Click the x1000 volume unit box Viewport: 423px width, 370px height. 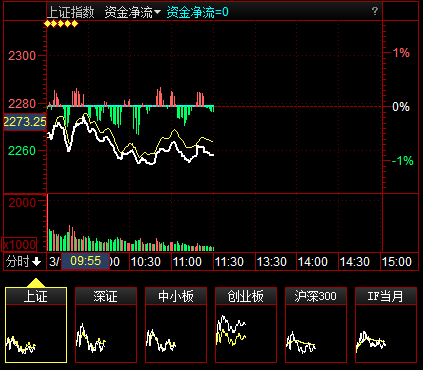(x=19, y=244)
